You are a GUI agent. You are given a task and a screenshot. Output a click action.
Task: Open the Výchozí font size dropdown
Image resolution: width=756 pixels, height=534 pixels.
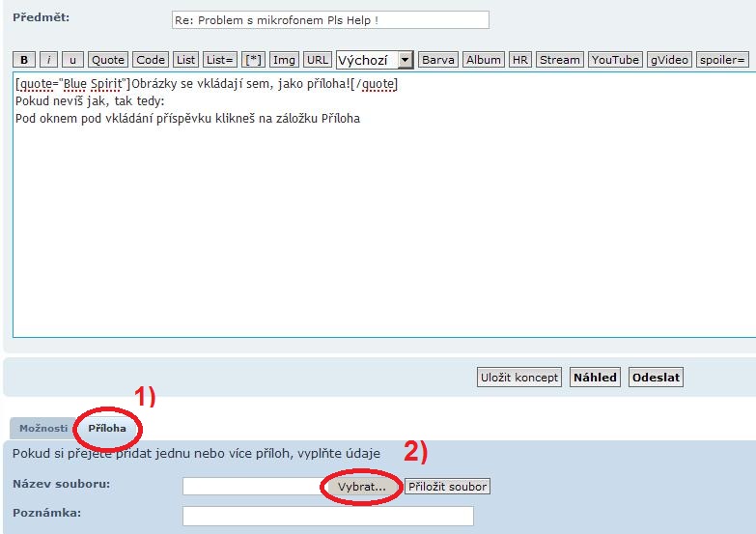[x=375, y=60]
